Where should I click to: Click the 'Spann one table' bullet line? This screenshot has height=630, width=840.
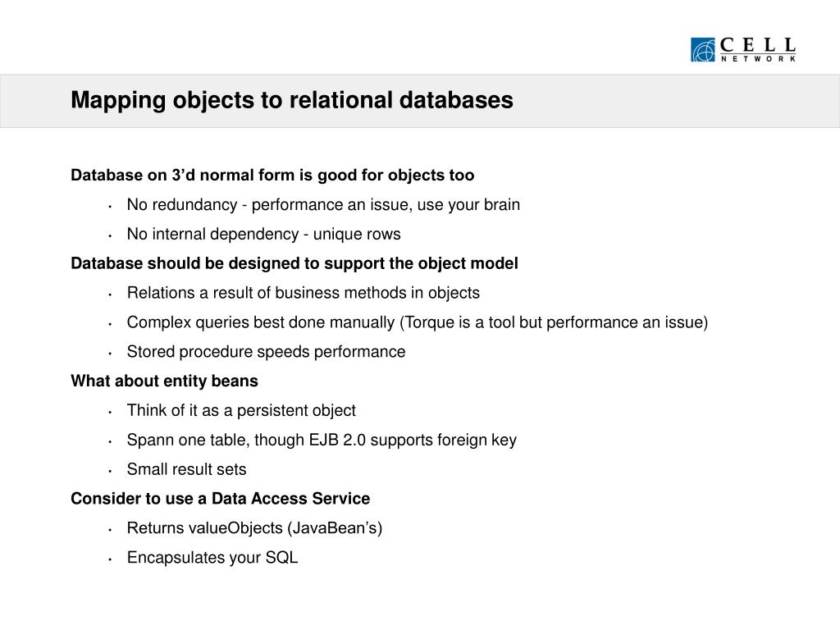point(322,441)
